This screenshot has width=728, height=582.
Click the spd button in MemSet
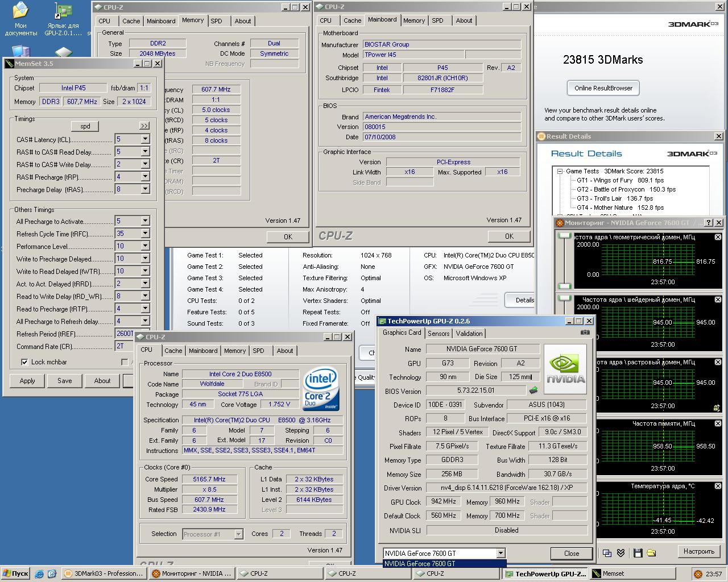pyautogui.click(x=85, y=126)
